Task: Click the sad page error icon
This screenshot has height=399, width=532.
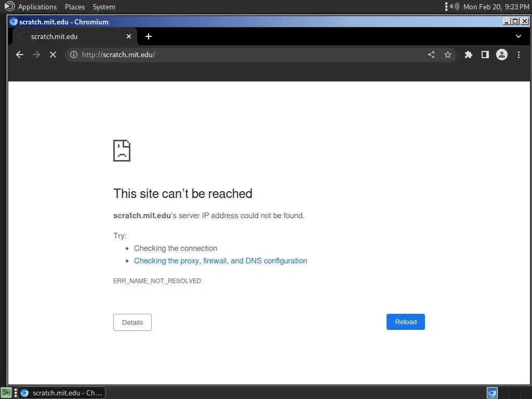Action: [x=122, y=151]
